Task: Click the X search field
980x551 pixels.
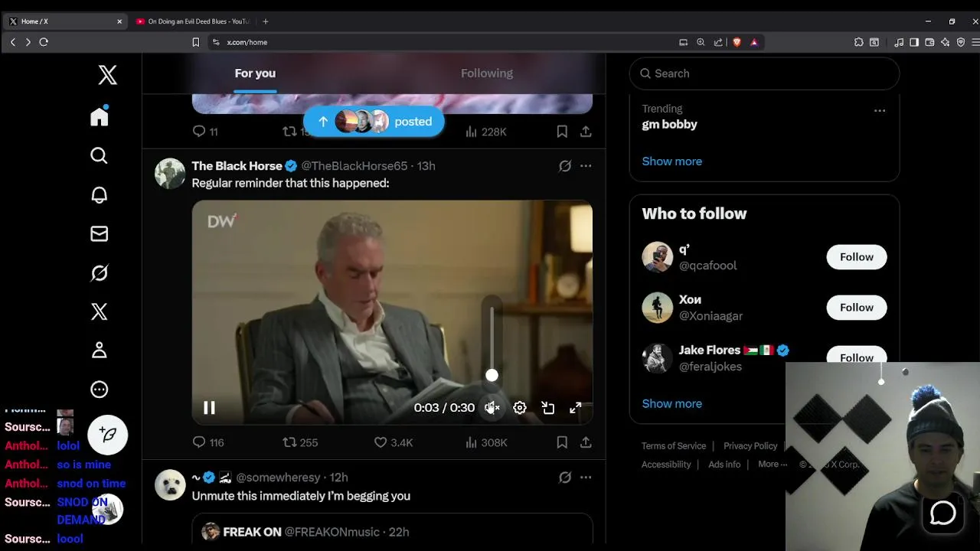Action: click(764, 73)
